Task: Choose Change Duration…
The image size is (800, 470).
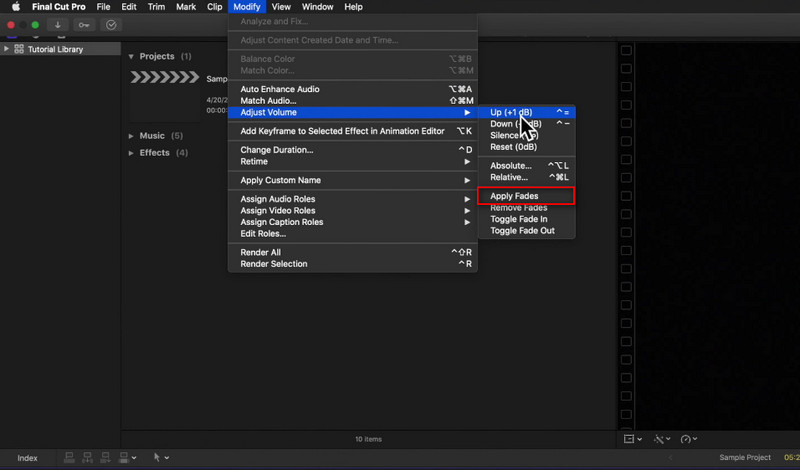Action: coord(353,150)
